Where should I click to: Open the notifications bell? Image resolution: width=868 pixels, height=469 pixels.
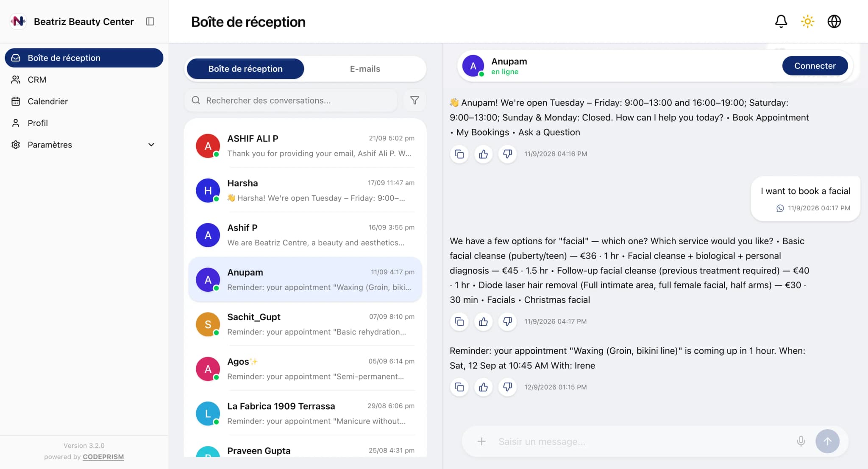click(781, 22)
